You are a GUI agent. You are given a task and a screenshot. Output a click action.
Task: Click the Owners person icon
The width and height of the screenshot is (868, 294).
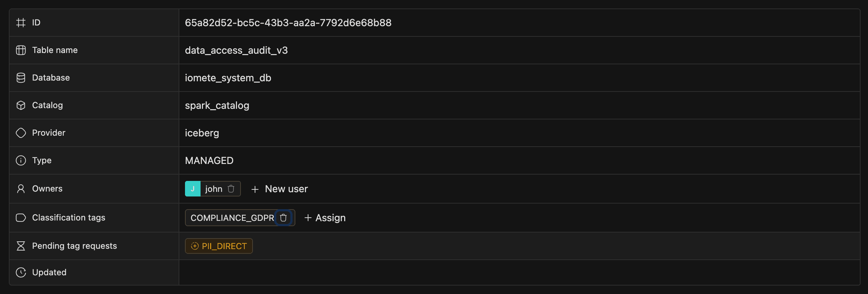pyautogui.click(x=21, y=189)
